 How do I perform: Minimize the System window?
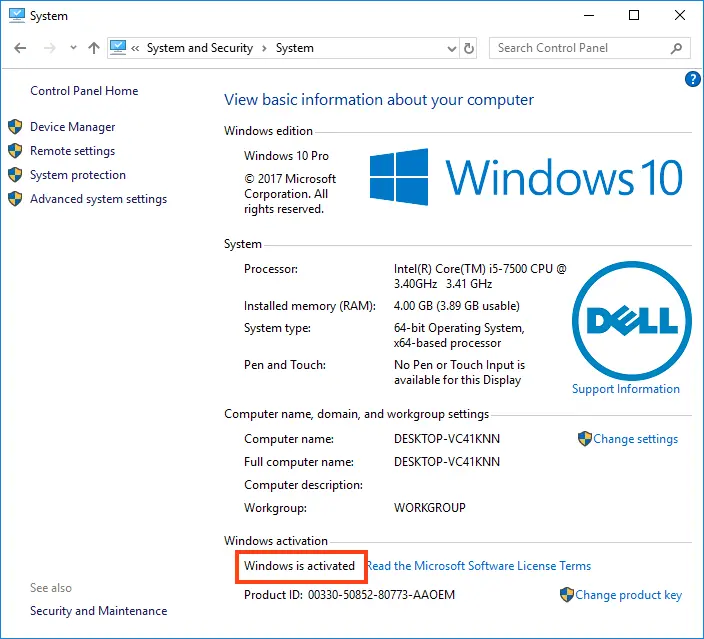tap(589, 15)
